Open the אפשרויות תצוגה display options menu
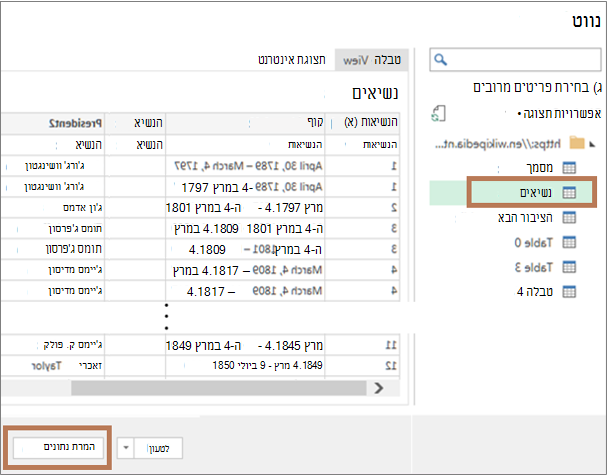 [559, 114]
